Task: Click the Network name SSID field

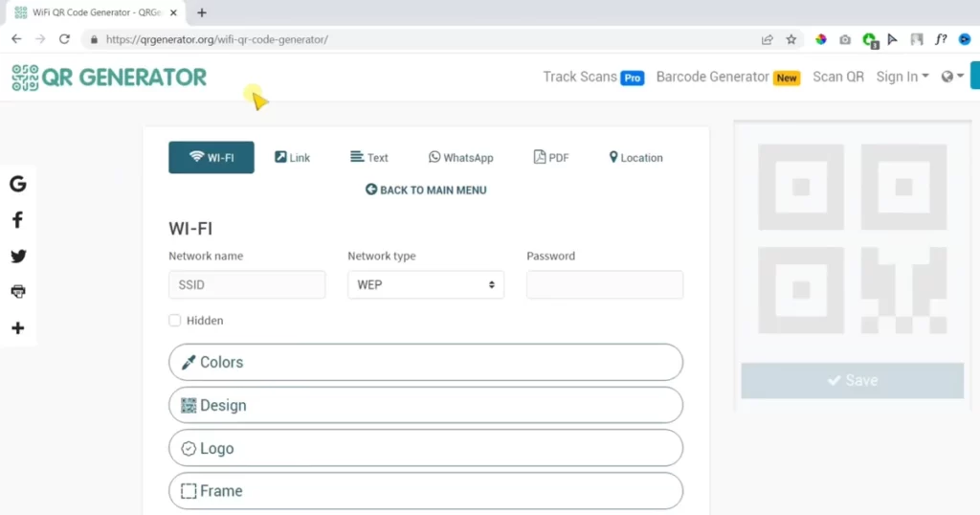Action: [x=247, y=285]
